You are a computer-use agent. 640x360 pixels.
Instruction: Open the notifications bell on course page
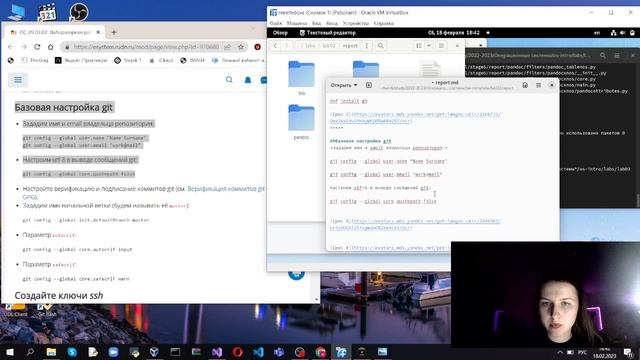click(248, 80)
